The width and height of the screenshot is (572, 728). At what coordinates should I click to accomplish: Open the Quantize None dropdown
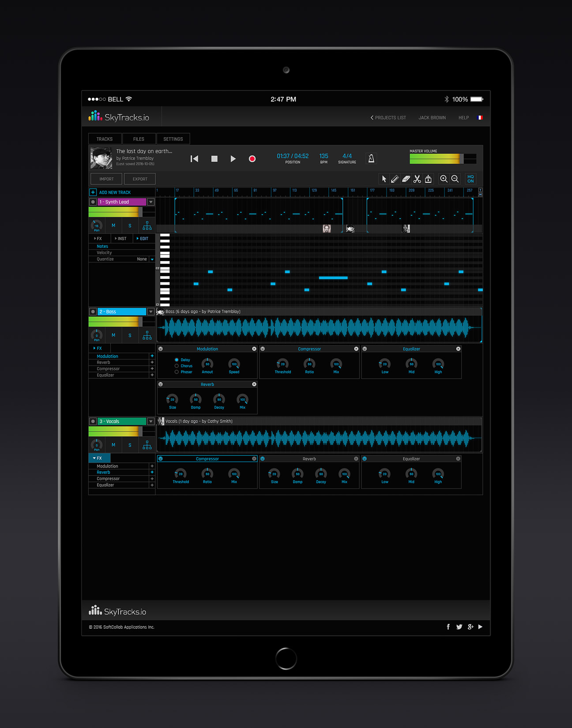(x=152, y=259)
